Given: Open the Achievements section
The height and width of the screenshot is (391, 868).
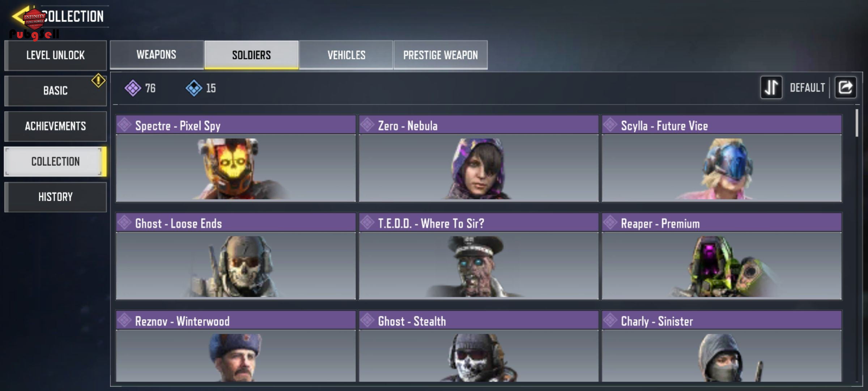Looking at the screenshot, I should (55, 126).
